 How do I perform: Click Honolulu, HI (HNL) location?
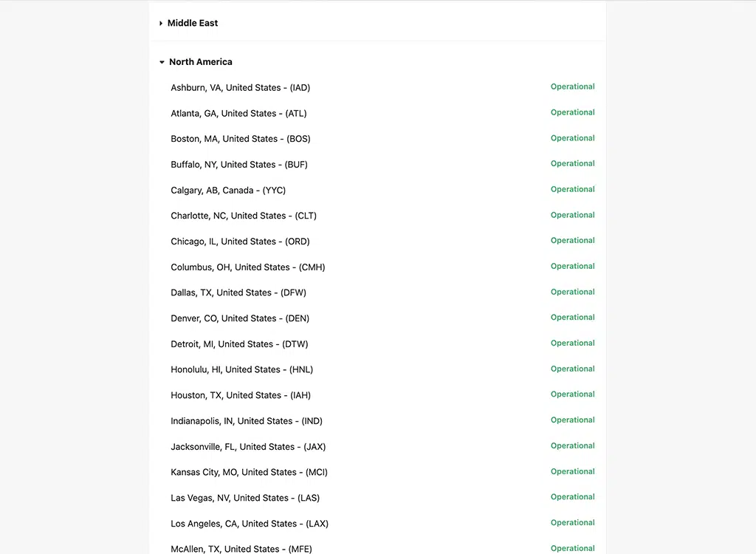pyautogui.click(x=241, y=369)
